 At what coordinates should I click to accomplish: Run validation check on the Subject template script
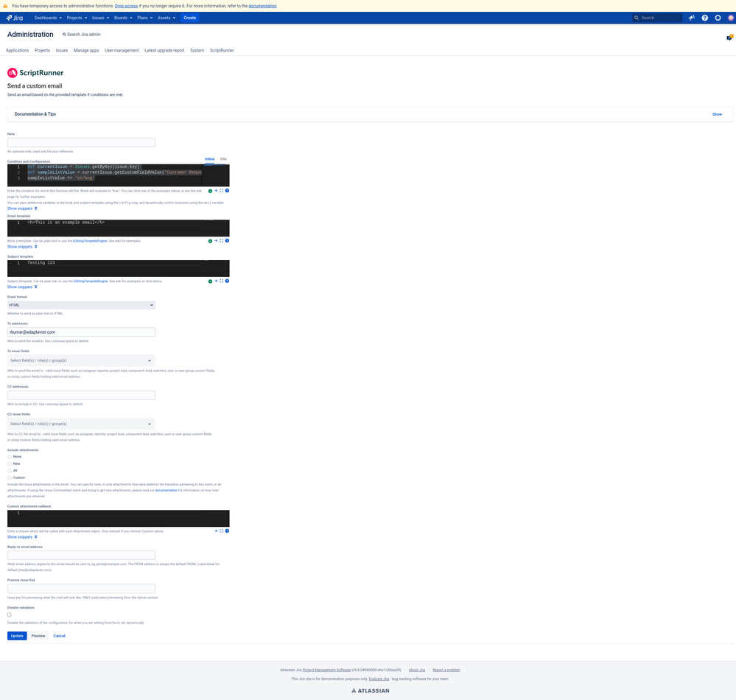coord(210,281)
